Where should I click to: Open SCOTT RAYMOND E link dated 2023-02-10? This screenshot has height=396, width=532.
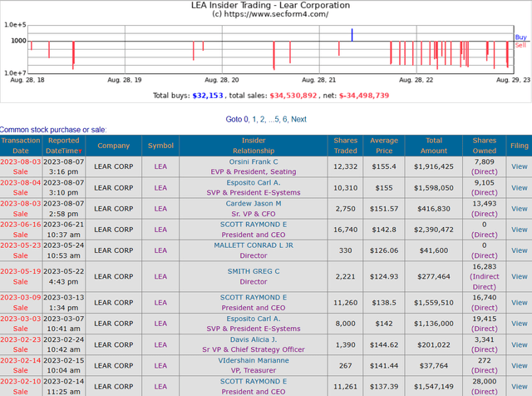pos(254,381)
